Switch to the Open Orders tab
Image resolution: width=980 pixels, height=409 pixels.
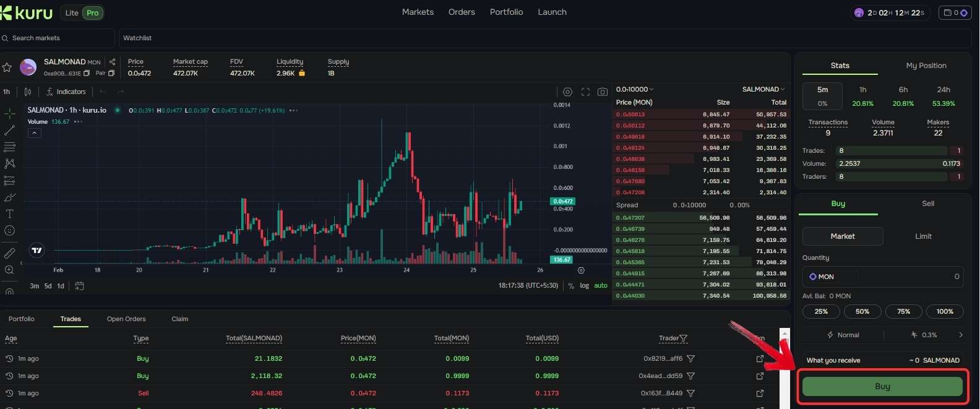click(x=126, y=319)
